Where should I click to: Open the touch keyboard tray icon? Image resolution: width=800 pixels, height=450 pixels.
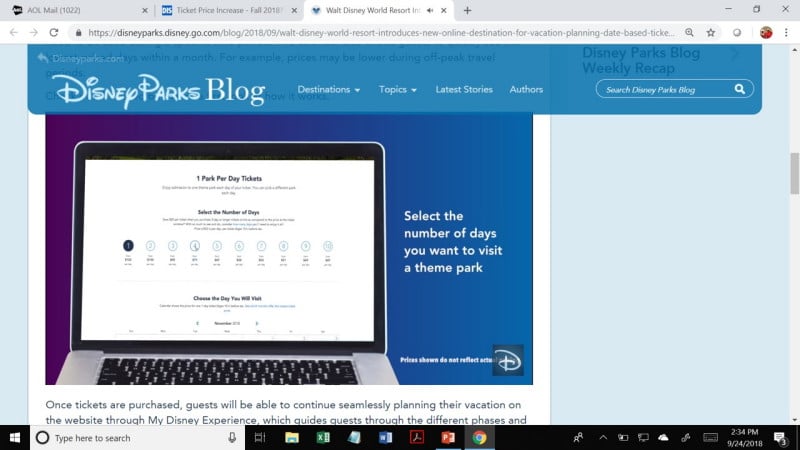(x=710, y=438)
